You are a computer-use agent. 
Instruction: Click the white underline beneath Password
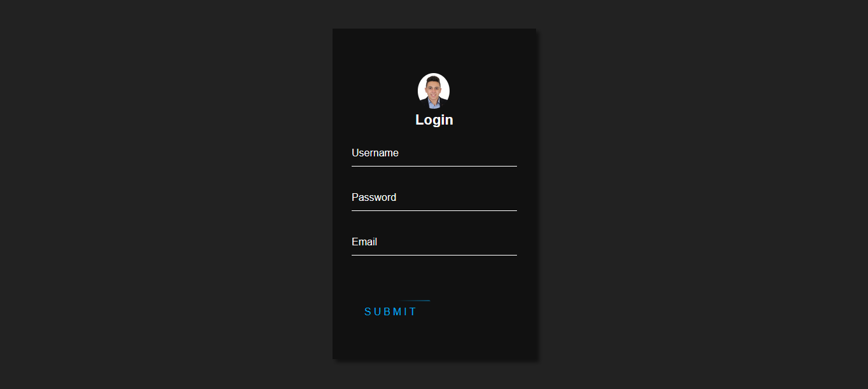click(x=434, y=210)
